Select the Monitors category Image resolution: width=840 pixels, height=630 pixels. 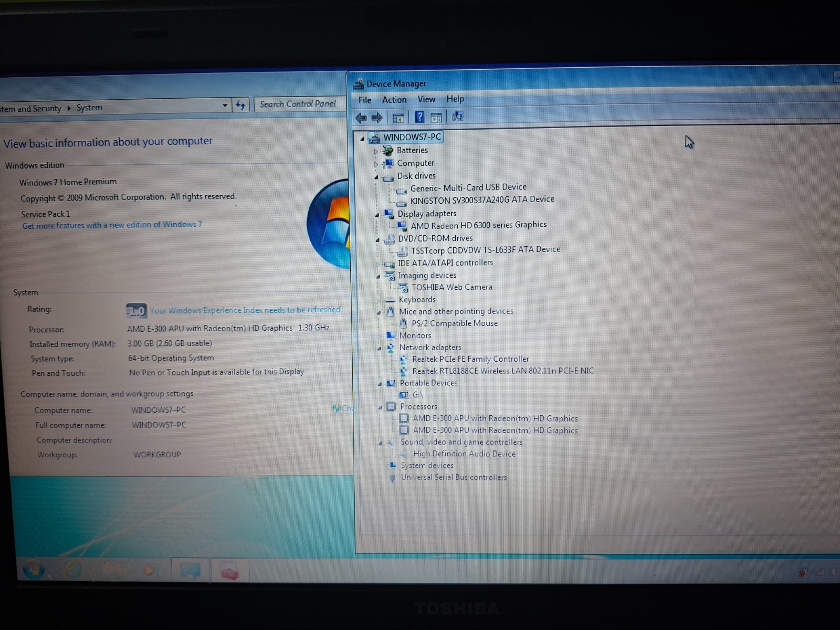(415, 335)
